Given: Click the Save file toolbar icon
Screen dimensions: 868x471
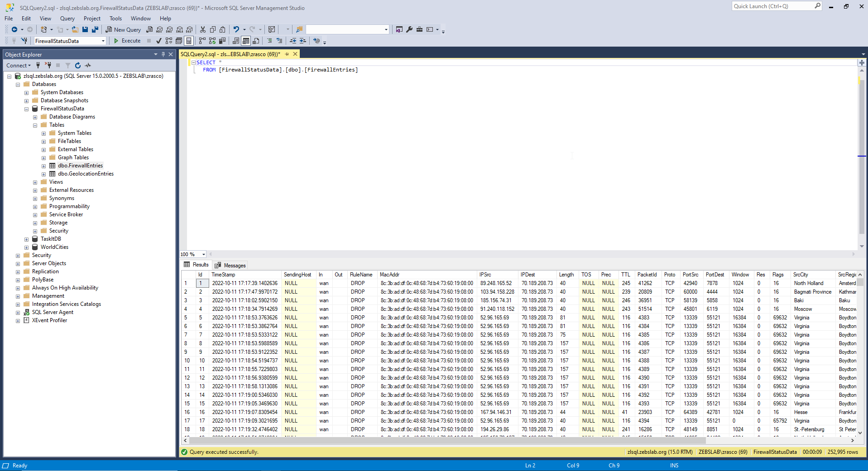Looking at the screenshot, I should pos(85,29).
